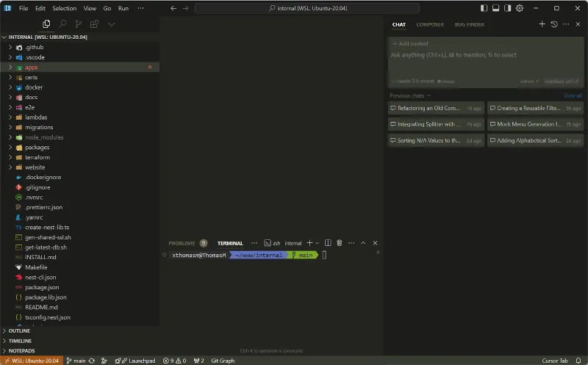Show additional views chevron in activity bar
The width and height of the screenshot is (588, 365).
(111, 24)
